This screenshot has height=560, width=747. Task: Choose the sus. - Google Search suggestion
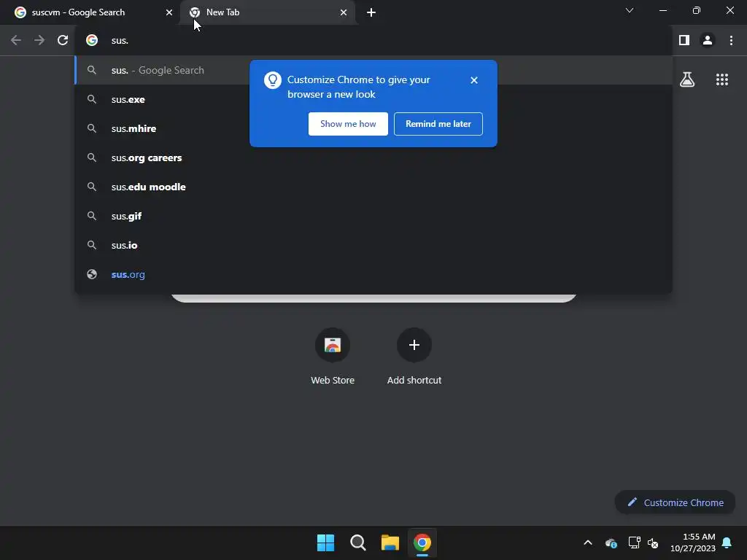pos(374,70)
